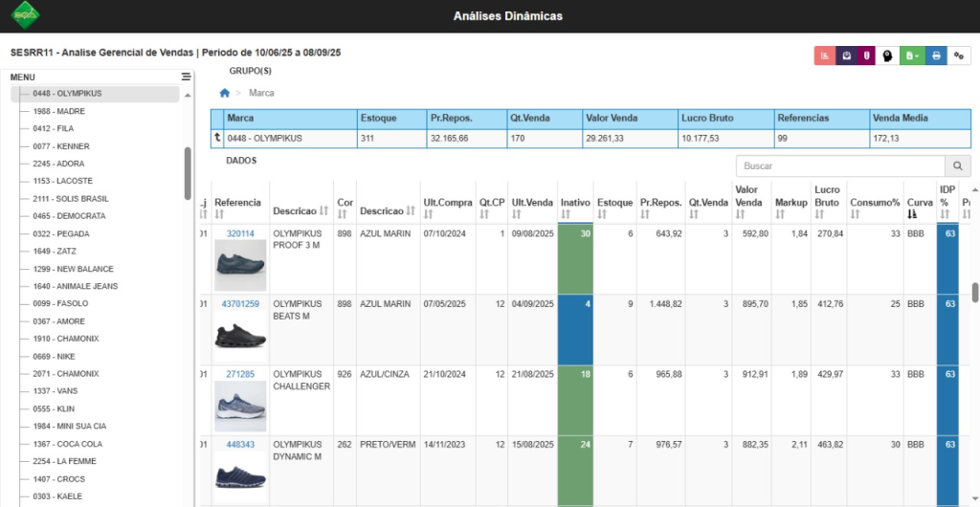The image size is (980, 507).
Task: Click the magenta traffic-light indicator button
Action: click(x=867, y=55)
